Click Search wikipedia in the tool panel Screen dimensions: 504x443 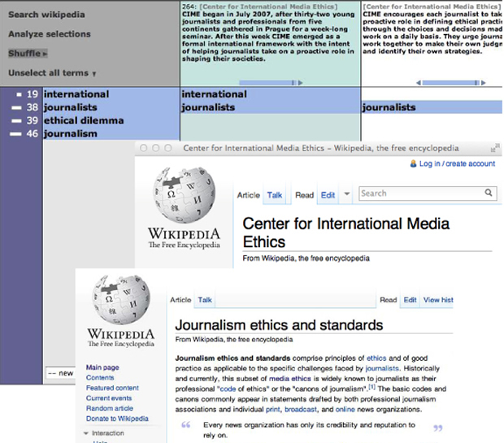46,15
